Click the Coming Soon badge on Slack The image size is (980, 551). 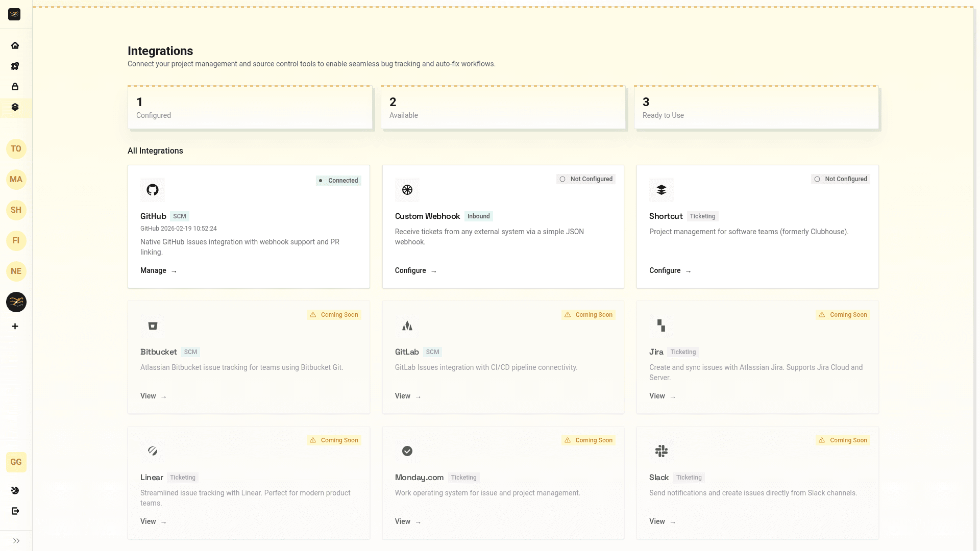(843, 440)
